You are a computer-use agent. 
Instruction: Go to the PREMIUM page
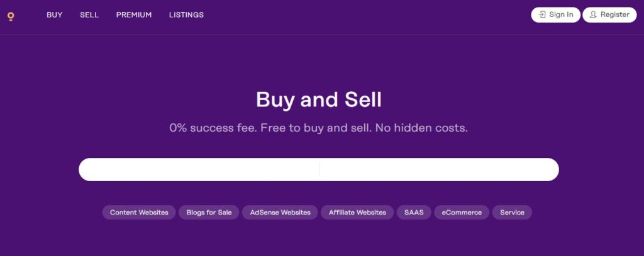point(134,14)
